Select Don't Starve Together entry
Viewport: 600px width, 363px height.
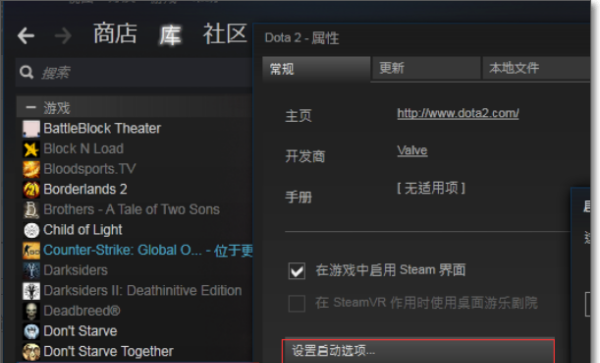[108, 351]
